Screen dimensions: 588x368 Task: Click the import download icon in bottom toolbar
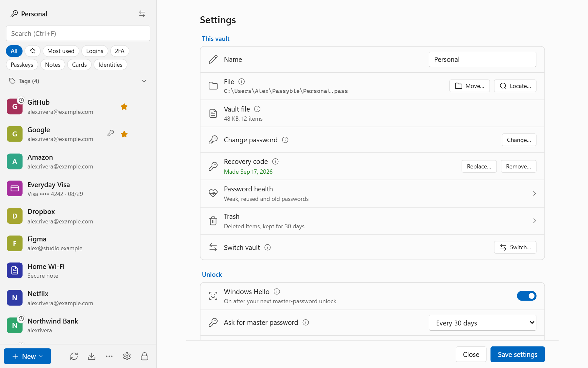[x=92, y=356]
